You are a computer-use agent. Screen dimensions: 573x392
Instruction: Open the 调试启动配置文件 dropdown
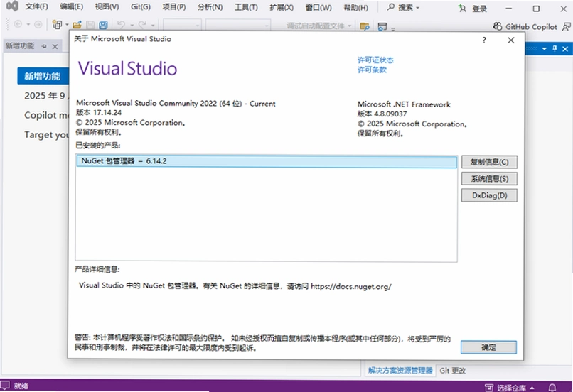(x=318, y=26)
